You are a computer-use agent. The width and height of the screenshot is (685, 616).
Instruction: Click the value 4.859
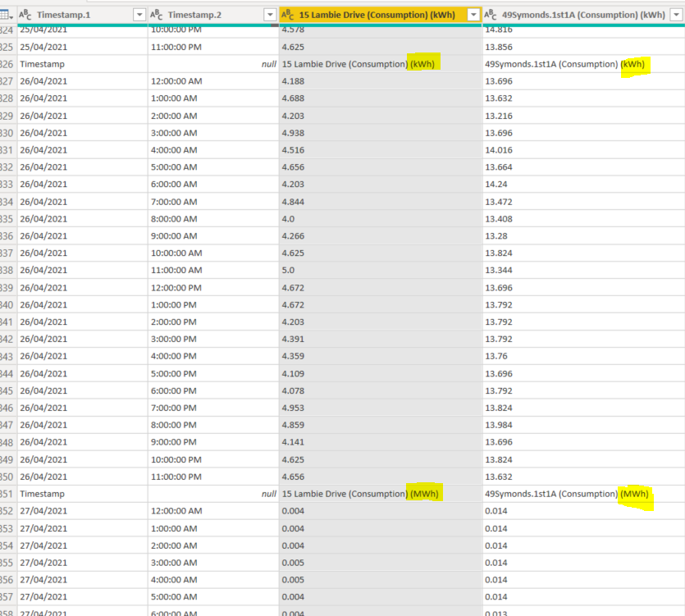(x=293, y=425)
